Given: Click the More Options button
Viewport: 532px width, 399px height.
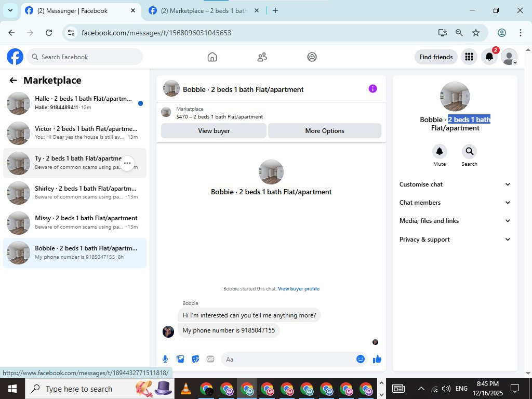Looking at the screenshot, I should (x=325, y=130).
